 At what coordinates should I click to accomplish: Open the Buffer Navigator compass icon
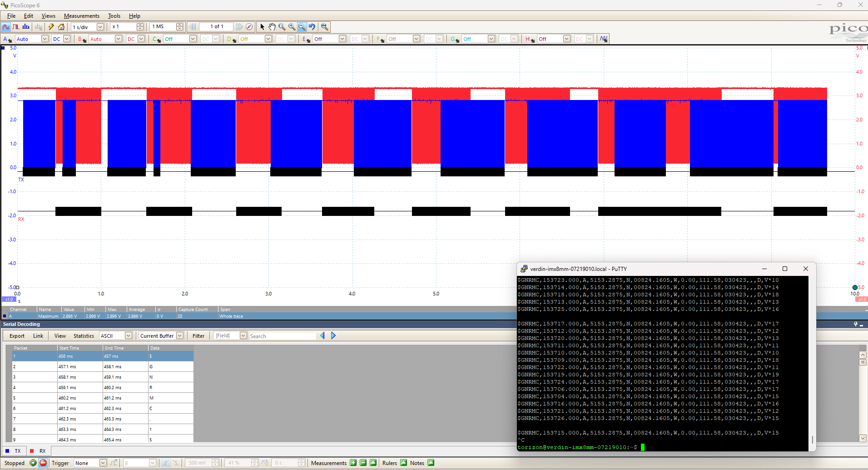click(249, 27)
